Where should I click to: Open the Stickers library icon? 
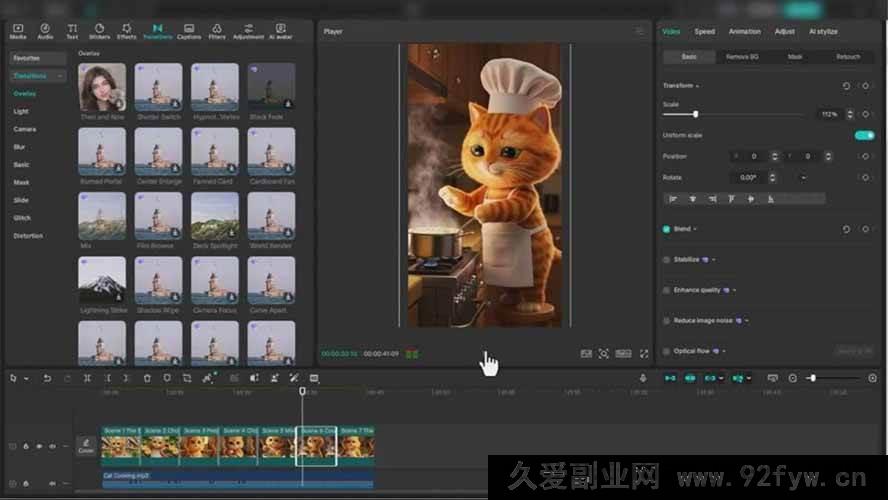point(100,31)
